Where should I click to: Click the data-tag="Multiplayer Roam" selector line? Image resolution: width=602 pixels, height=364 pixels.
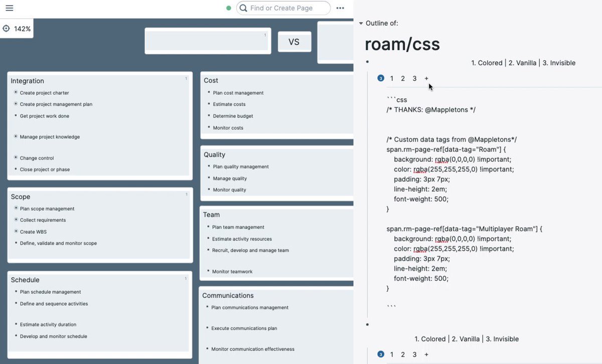coord(465,229)
